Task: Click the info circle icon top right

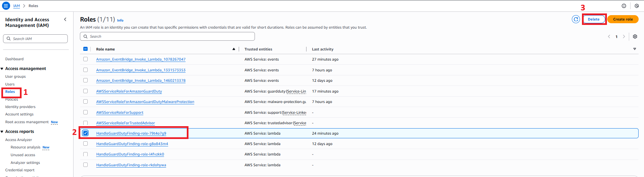Action: tap(624, 6)
